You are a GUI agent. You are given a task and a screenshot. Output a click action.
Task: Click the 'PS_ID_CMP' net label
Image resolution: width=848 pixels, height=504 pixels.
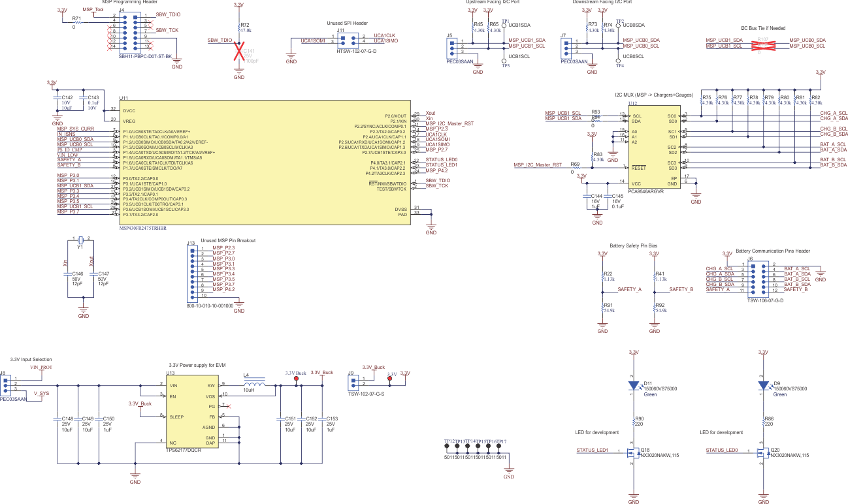pos(70,150)
